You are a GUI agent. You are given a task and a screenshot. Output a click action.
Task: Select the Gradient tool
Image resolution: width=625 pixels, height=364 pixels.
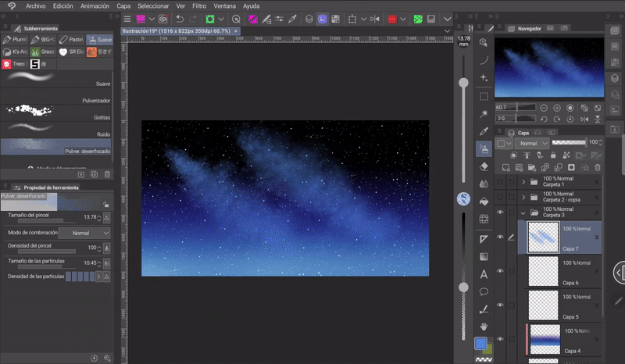[x=484, y=256]
